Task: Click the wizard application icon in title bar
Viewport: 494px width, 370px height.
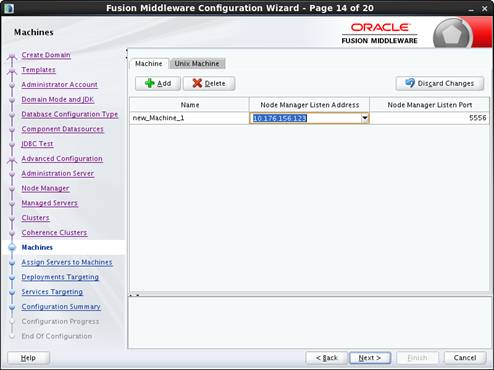Action: (x=9, y=8)
